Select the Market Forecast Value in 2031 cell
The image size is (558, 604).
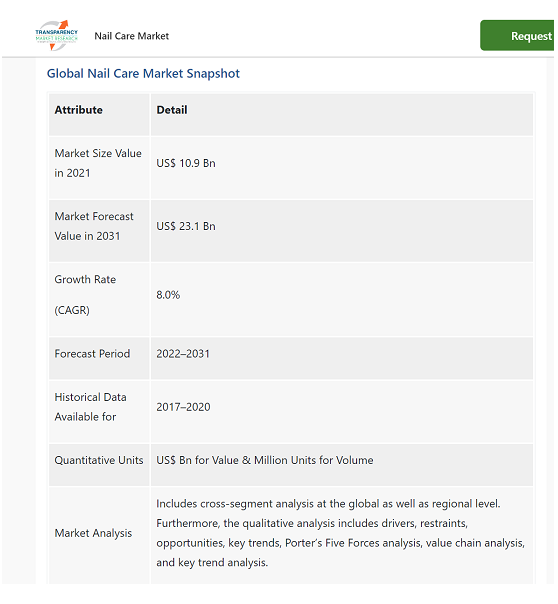click(99, 231)
